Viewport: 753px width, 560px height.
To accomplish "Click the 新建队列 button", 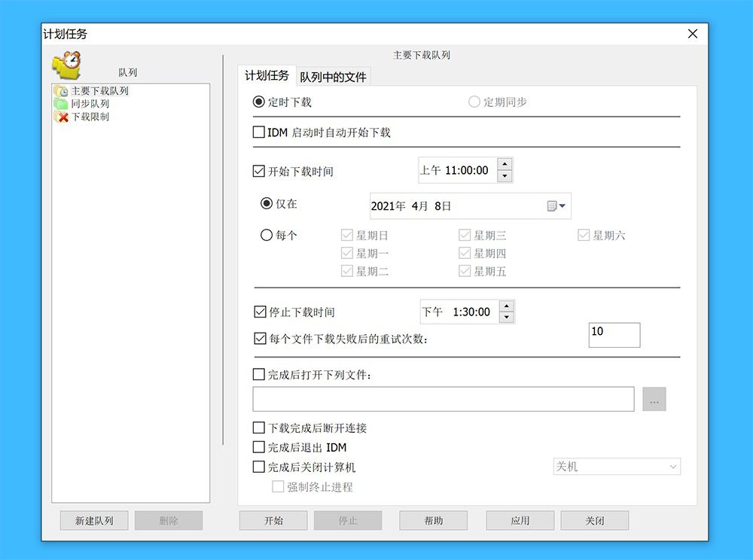I will tap(94, 521).
